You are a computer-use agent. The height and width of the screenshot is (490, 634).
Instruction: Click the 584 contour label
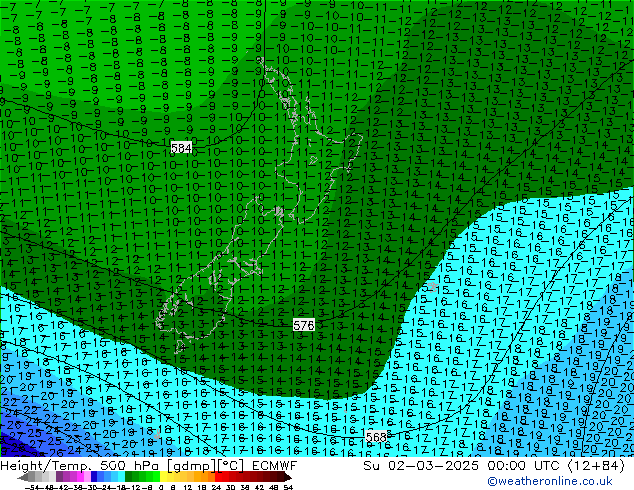(181, 148)
